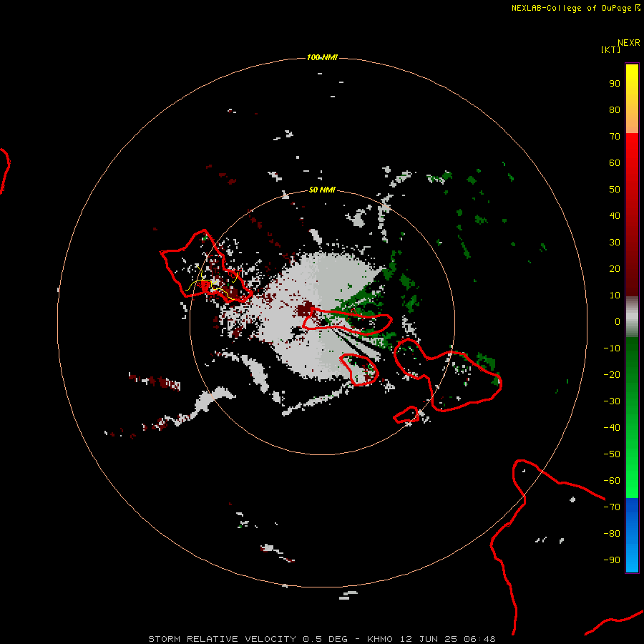The height and width of the screenshot is (644, 644).
Task: Click the -80 knot scale value
Action: (x=612, y=534)
